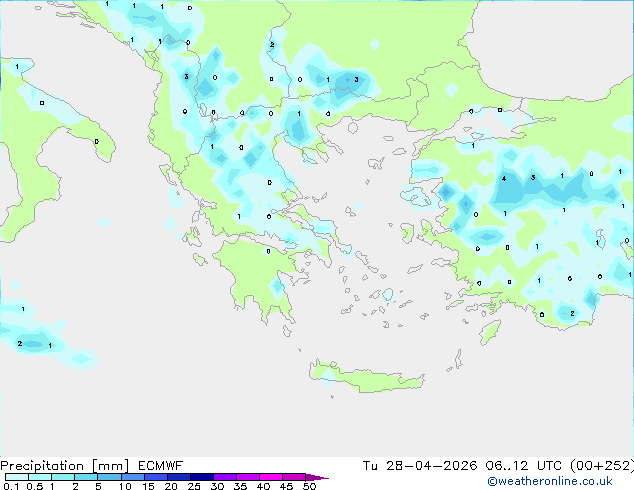Image resolution: width=634 pixels, height=490 pixels.
Task: Click the '(00+252)' forecast offset text
Action: point(602,466)
